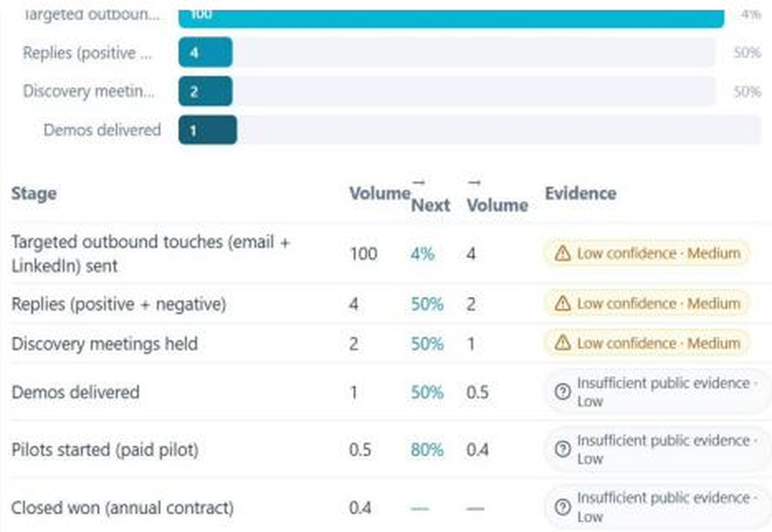Screen dimensions: 772x532
Task: Click the 0.4 volume in Closed won row
Action: (x=360, y=507)
